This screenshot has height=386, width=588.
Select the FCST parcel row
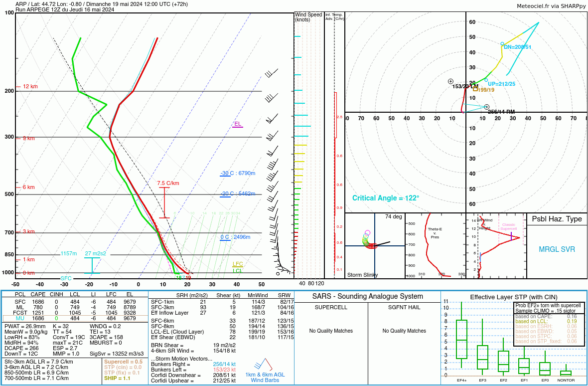click(x=75, y=313)
